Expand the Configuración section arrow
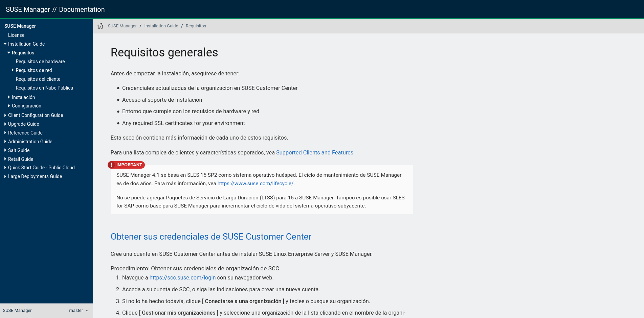The image size is (644, 318). (x=9, y=106)
